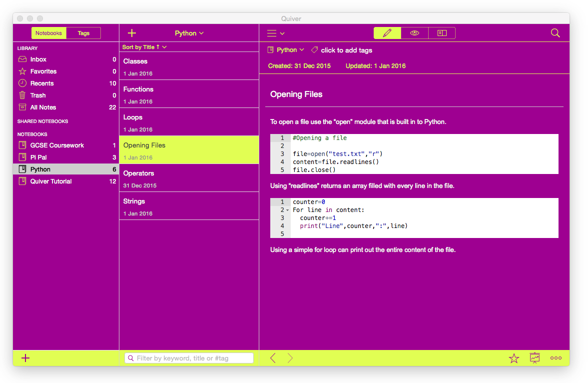The image size is (588, 383).
Task: Click the paragraph about the open module
Action: coord(358,122)
